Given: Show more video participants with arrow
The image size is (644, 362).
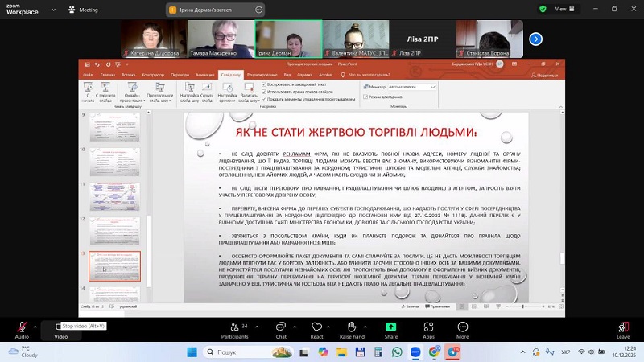Looking at the screenshot, I should pos(535,39).
